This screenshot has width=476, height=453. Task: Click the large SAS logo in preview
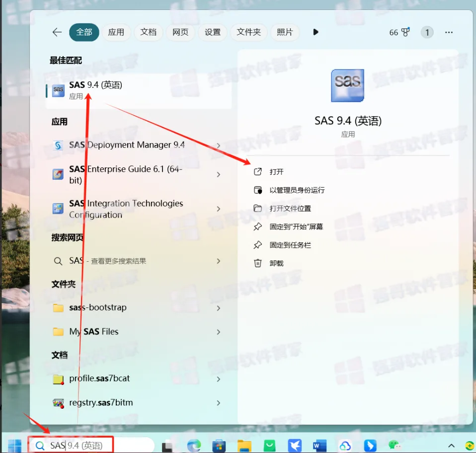[x=348, y=85]
